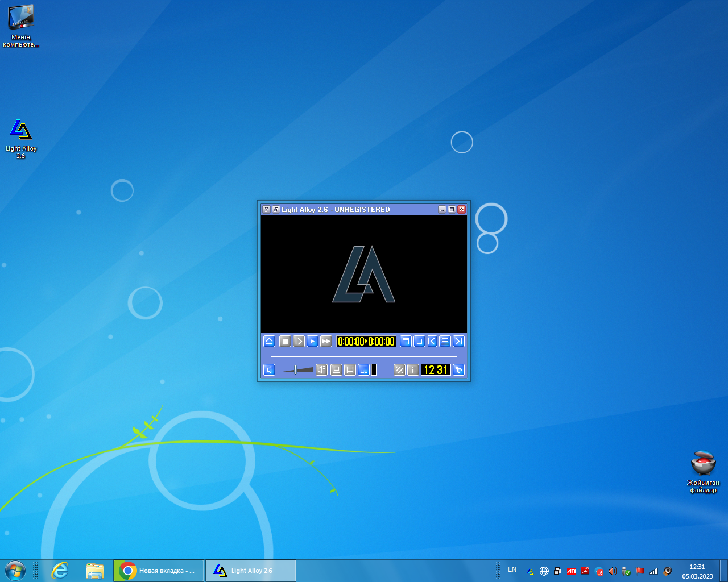Open Light Alloy 2.6 desktop shortcut

pos(21,139)
